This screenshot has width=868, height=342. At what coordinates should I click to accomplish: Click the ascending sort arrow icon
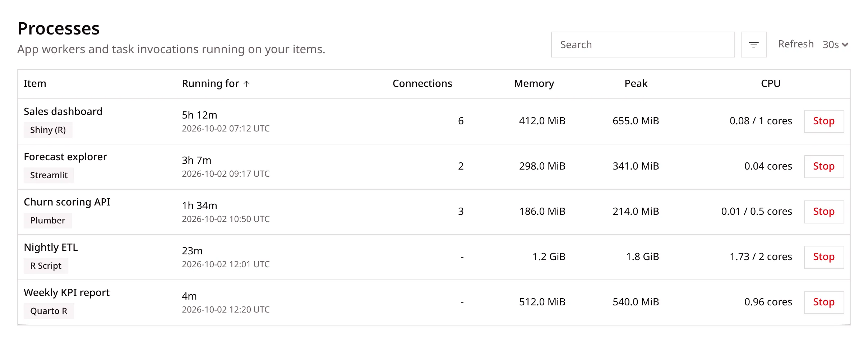[246, 84]
